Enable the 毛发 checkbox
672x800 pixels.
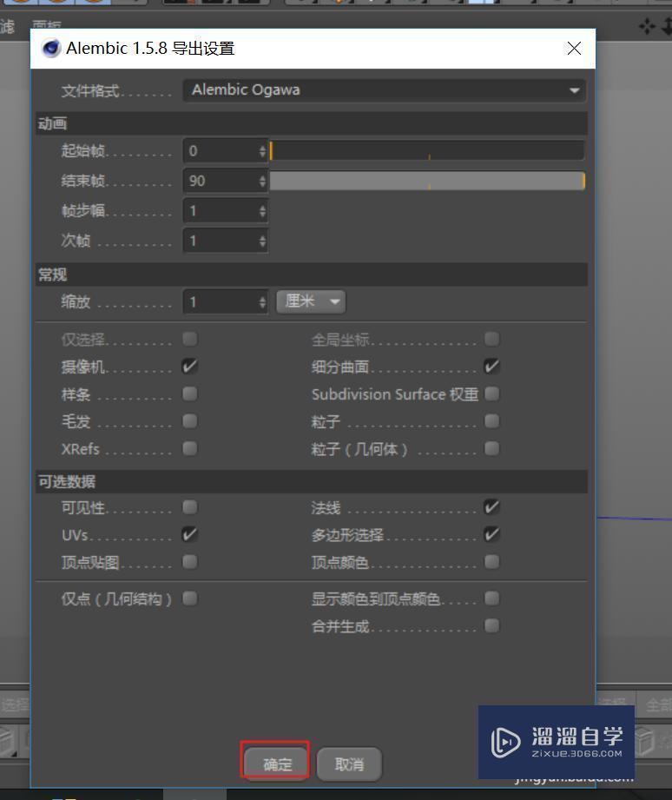coord(189,421)
